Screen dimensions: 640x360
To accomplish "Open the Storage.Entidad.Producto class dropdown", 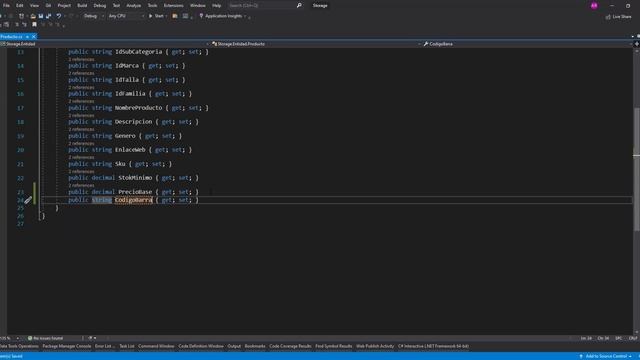I will coord(316,44).
